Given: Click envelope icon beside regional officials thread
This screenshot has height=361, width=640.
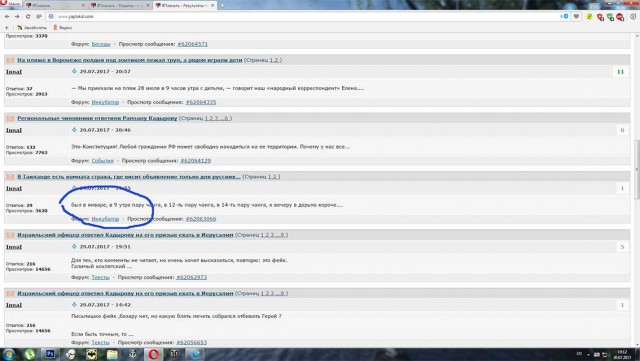Looking at the screenshot, I should coord(10,118).
